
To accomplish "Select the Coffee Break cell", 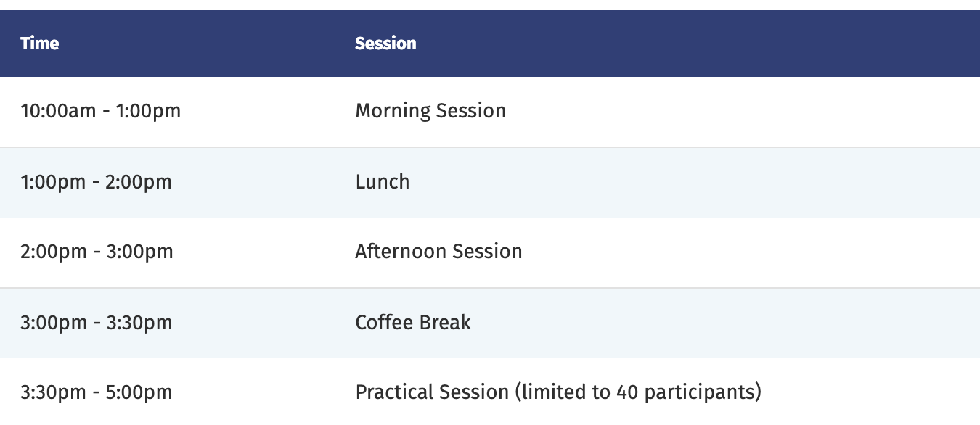I will [x=413, y=322].
